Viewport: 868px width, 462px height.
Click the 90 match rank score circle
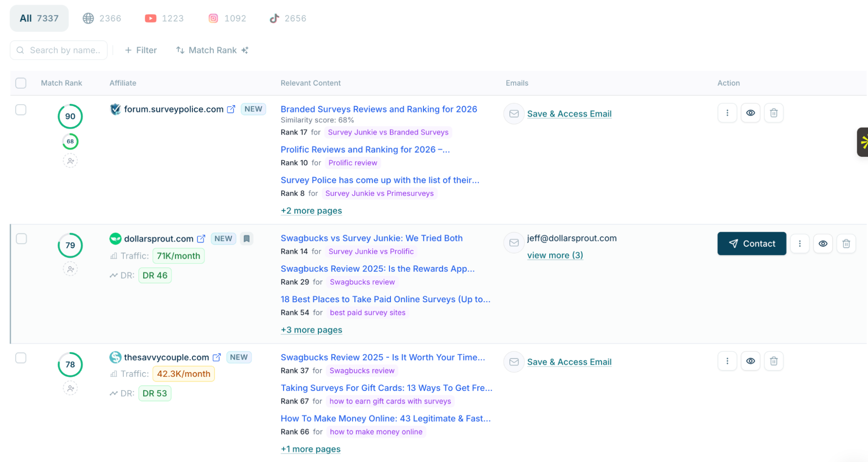70,116
